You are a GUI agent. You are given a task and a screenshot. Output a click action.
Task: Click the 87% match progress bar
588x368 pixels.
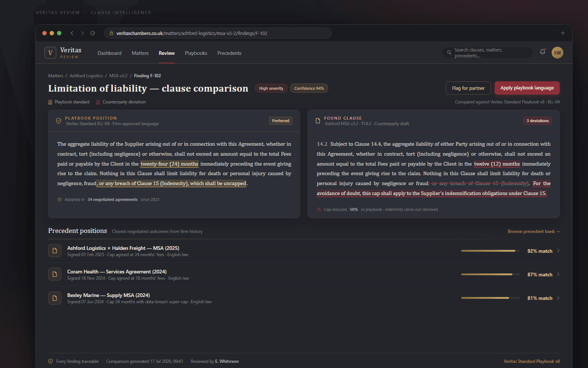point(490,275)
